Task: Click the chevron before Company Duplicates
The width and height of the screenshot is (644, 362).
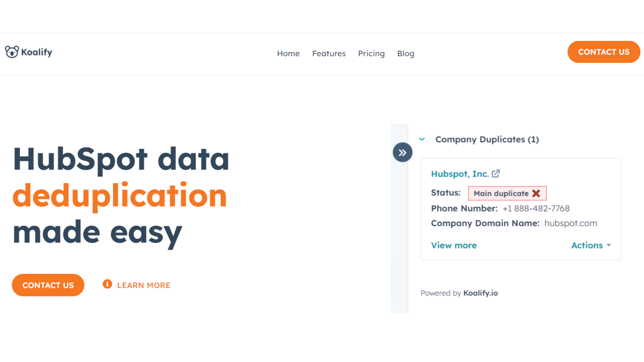Action: (x=422, y=139)
